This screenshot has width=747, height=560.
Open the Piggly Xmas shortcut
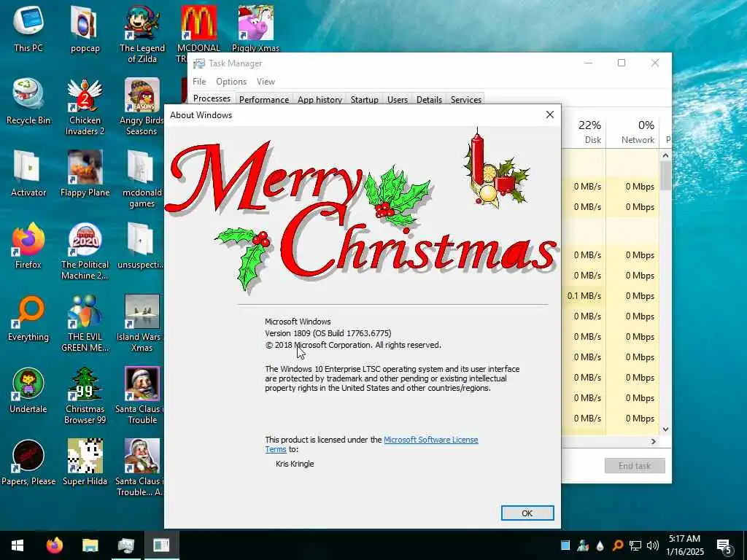pos(255,28)
